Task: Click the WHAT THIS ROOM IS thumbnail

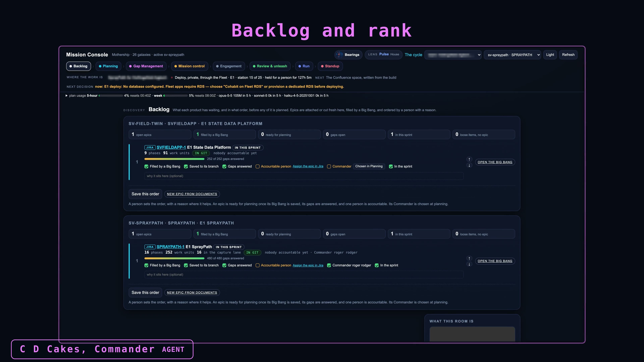Action: tap(472, 334)
